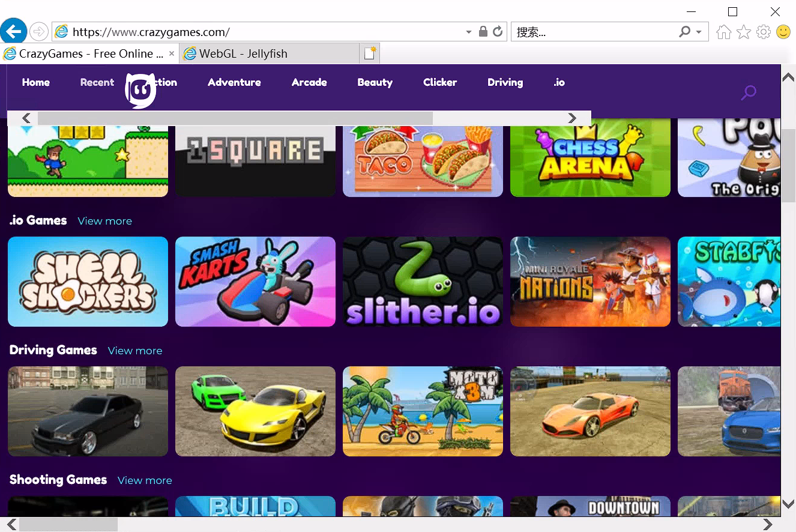This screenshot has width=796, height=532.
Task: Open the Pou game thumbnail
Action: click(729, 158)
